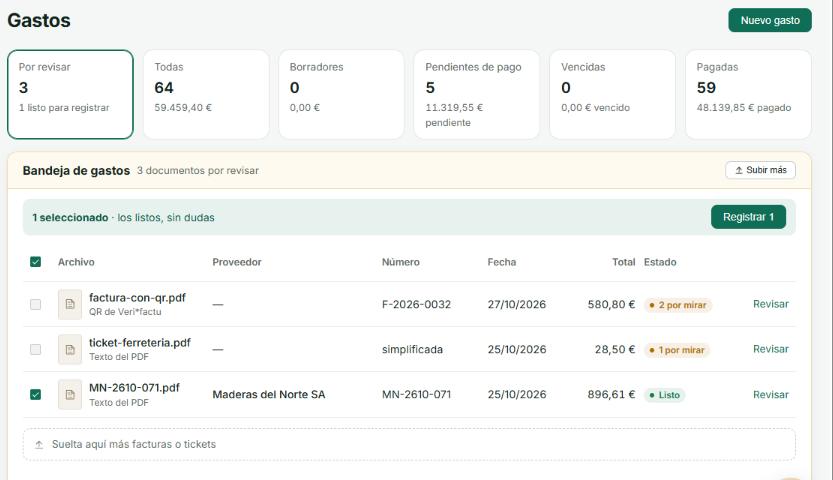The width and height of the screenshot is (833, 480).
Task: Click the Número column header
Action: 401,262
